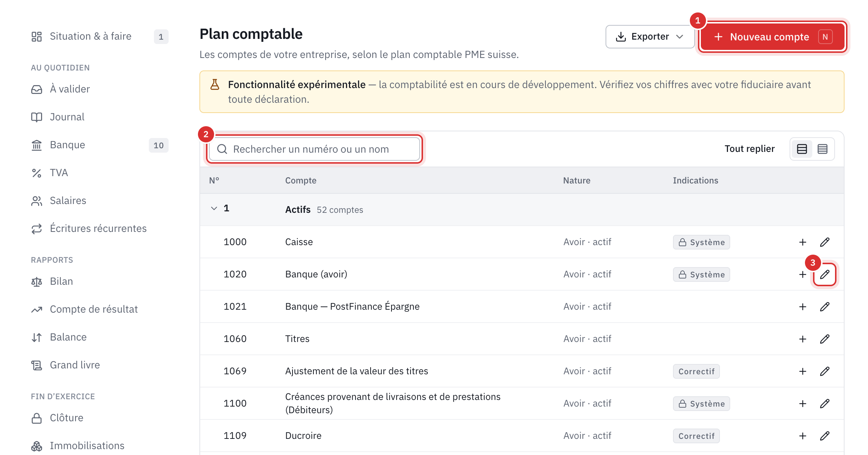Click the N° column header
The width and height of the screenshot is (868, 455).
214,181
